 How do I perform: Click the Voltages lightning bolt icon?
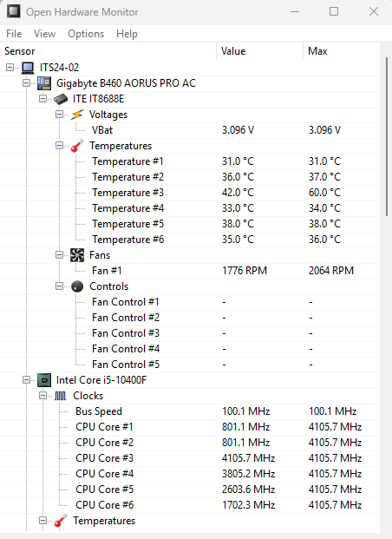(77, 115)
